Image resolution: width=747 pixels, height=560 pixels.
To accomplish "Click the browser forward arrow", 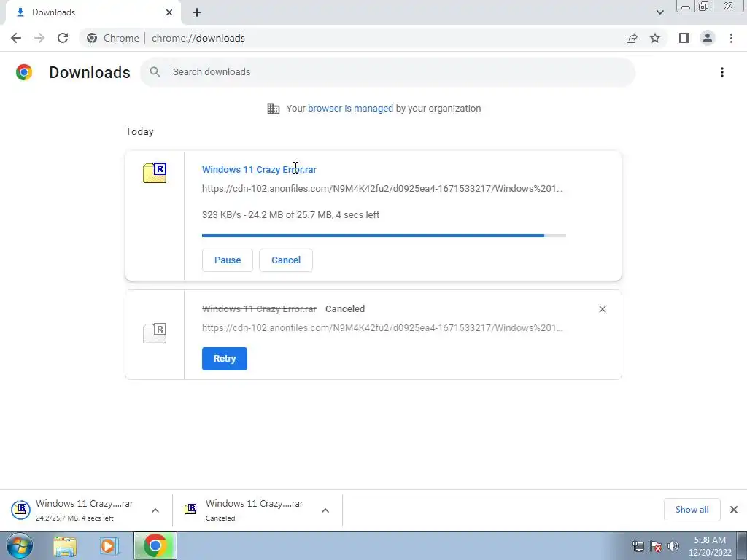I will [39, 38].
